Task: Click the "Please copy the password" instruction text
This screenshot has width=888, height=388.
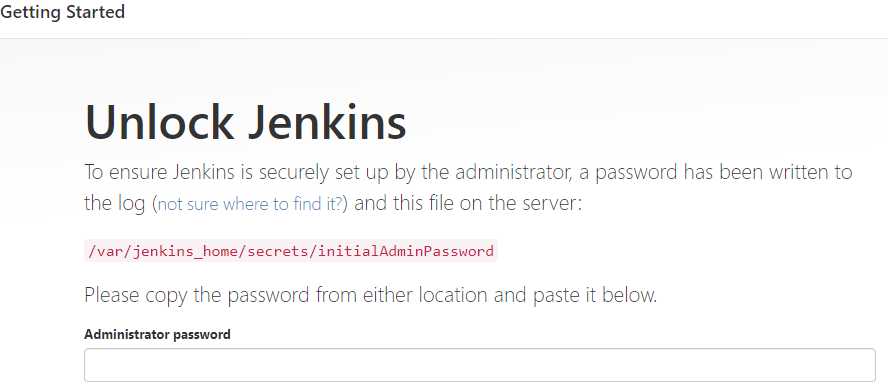Action: pyautogui.click(x=370, y=295)
